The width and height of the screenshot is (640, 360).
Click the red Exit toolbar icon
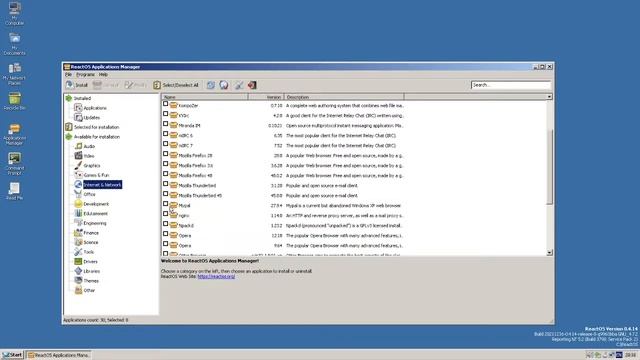coord(252,85)
